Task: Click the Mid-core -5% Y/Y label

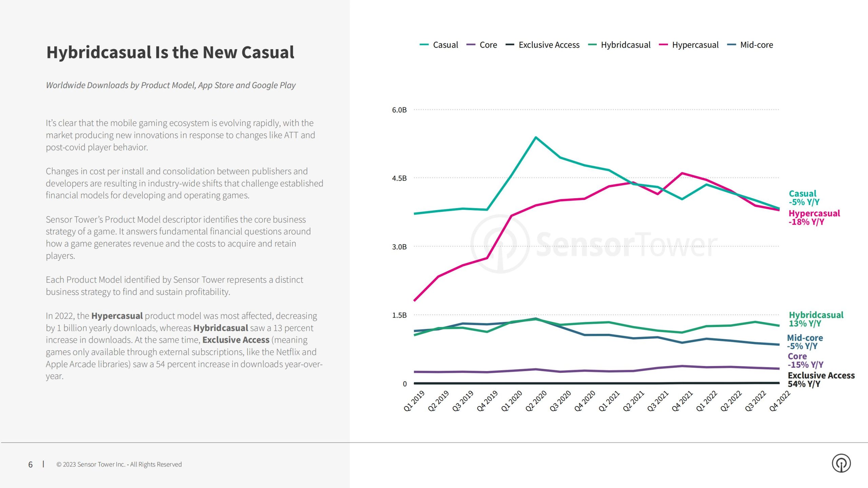Action: click(x=805, y=342)
